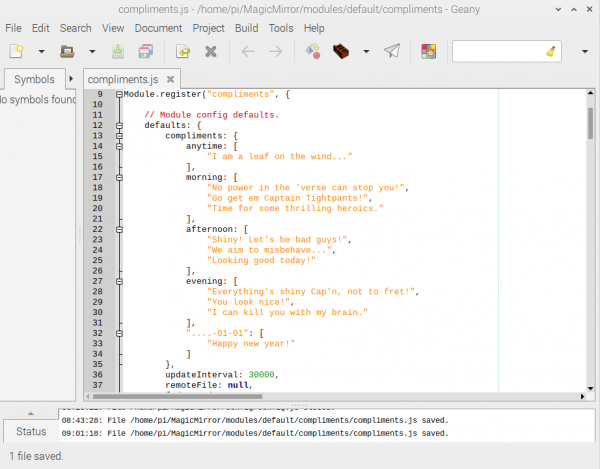Click the vertical scrollbar thumb

point(590,123)
